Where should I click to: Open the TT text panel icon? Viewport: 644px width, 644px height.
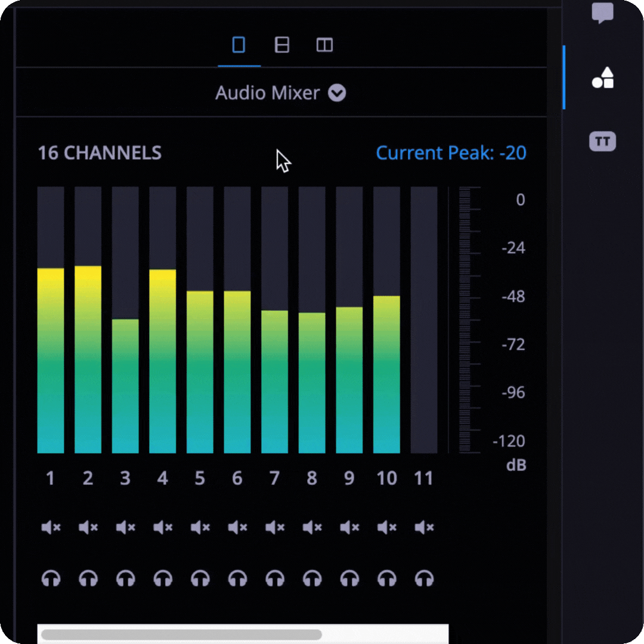pos(602,141)
